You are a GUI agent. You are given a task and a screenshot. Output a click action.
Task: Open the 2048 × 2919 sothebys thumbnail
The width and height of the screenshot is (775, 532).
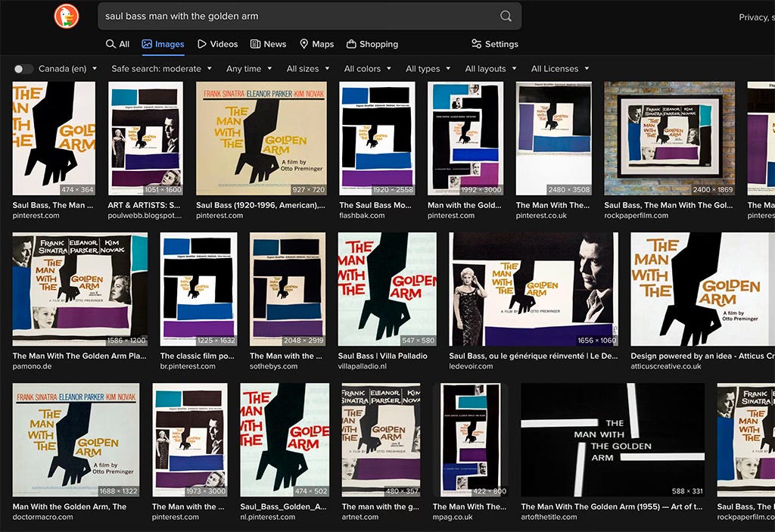pos(288,289)
